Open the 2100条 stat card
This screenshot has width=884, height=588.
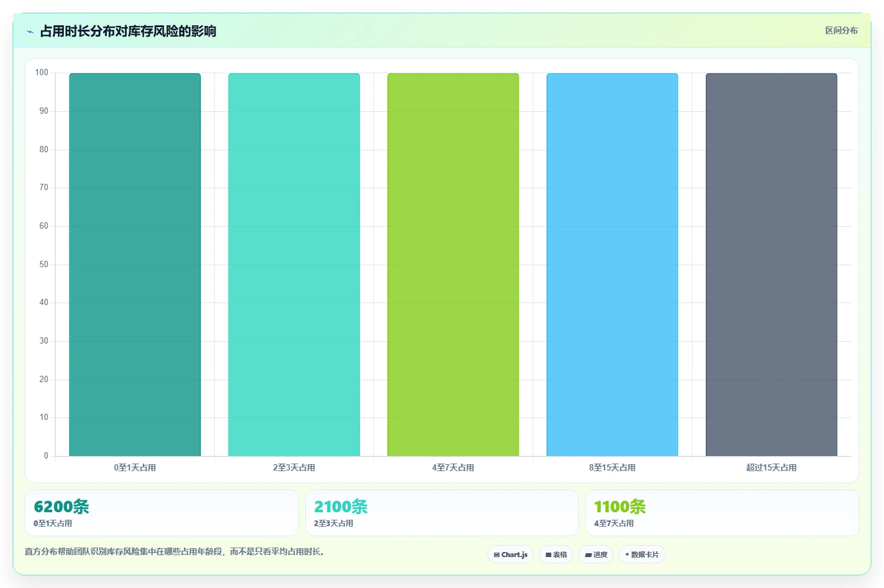point(442,513)
